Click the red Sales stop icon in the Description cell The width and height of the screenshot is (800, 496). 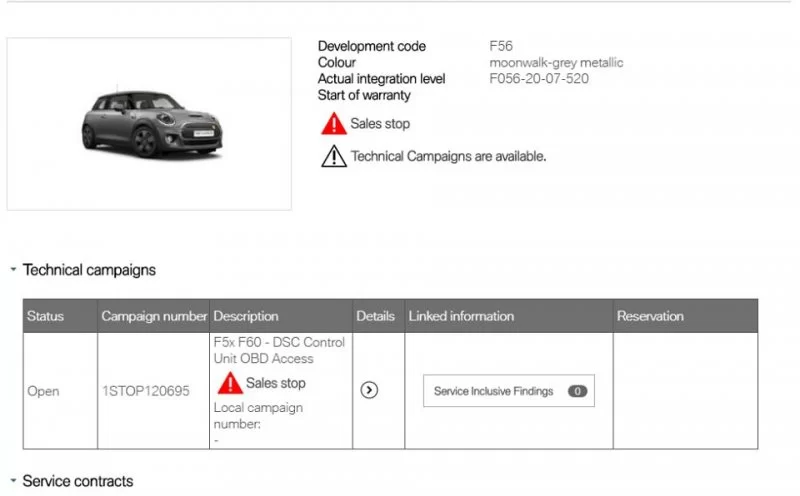(x=230, y=383)
